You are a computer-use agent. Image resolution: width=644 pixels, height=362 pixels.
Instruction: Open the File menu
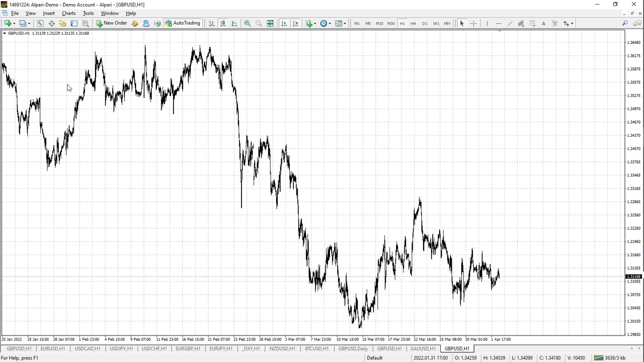tap(15, 13)
